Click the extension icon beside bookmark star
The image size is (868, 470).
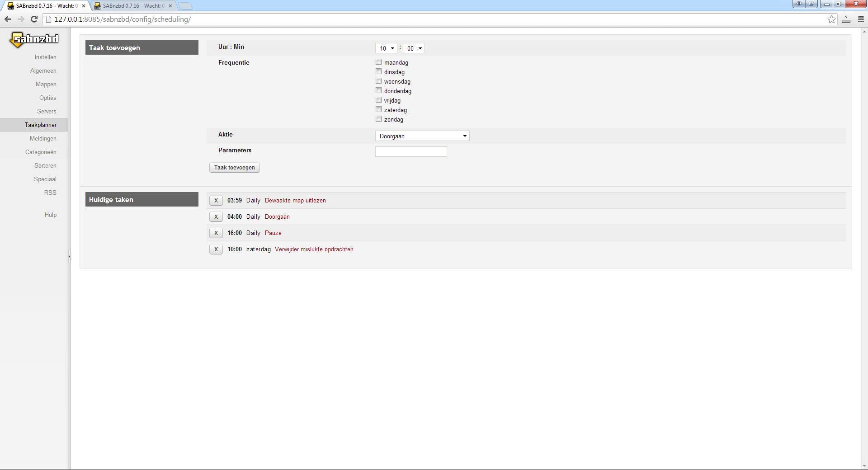coord(846,19)
